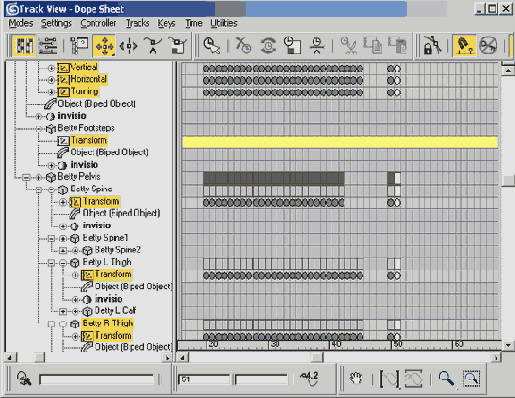Screen dimensions: 515x398
Task: Expand Betty L Calf plus box
Action: [63, 312]
